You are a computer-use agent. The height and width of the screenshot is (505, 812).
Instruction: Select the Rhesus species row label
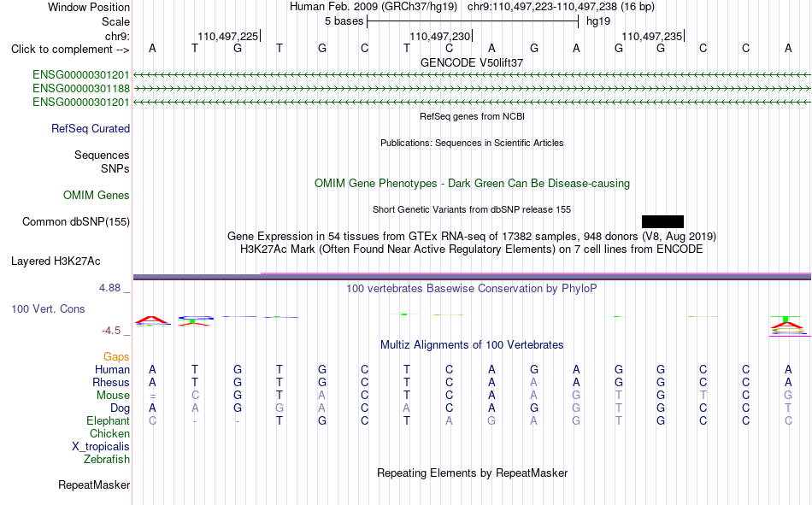tap(111, 382)
